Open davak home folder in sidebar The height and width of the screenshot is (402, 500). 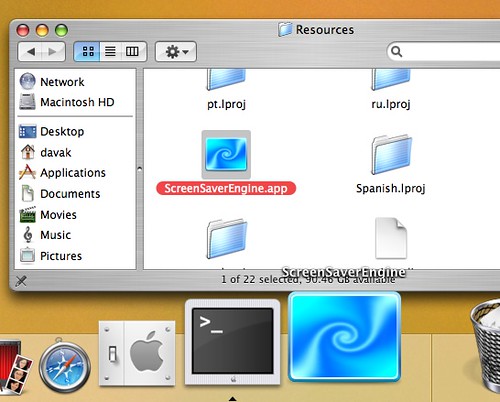point(45,152)
